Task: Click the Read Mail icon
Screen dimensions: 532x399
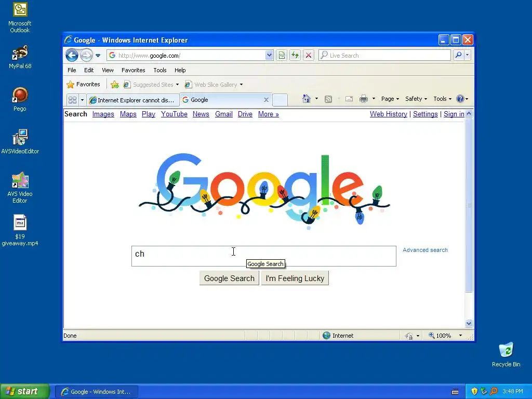Action: tap(349, 99)
